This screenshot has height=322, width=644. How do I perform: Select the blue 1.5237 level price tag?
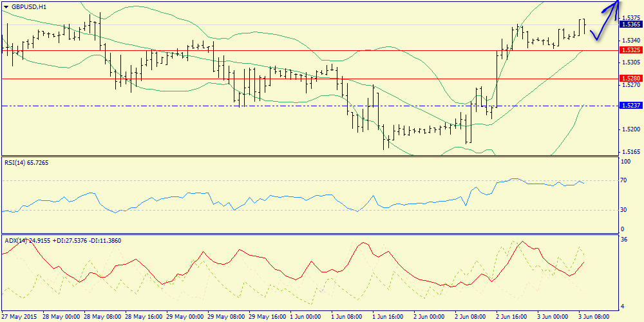coord(630,106)
